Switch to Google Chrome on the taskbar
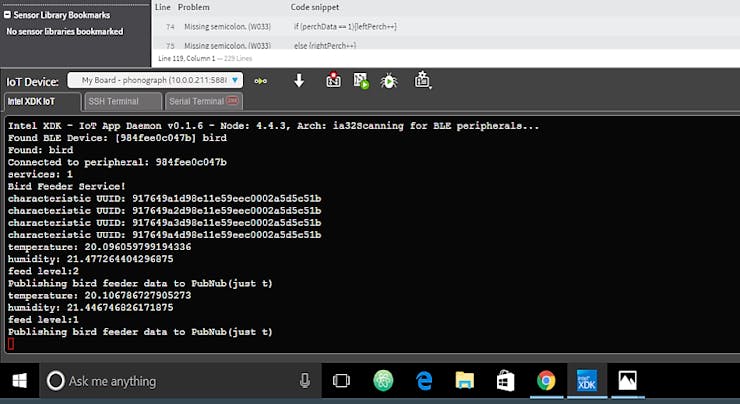 coord(546,380)
